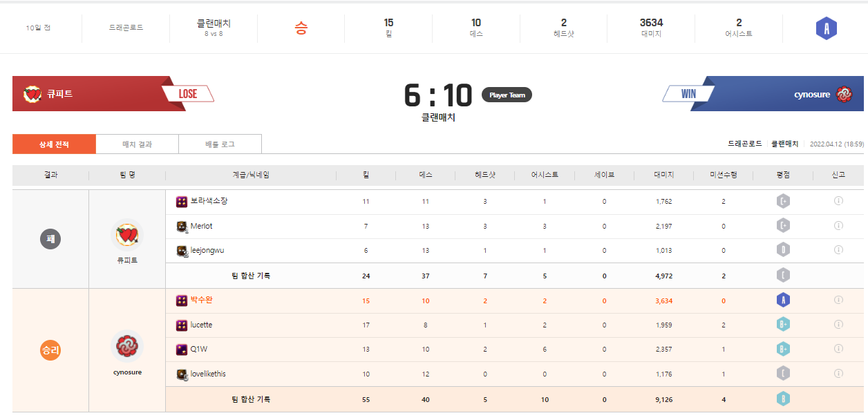868x420 pixels.
Task: Click the rank icon next to leejongwu
Action: pos(182,251)
